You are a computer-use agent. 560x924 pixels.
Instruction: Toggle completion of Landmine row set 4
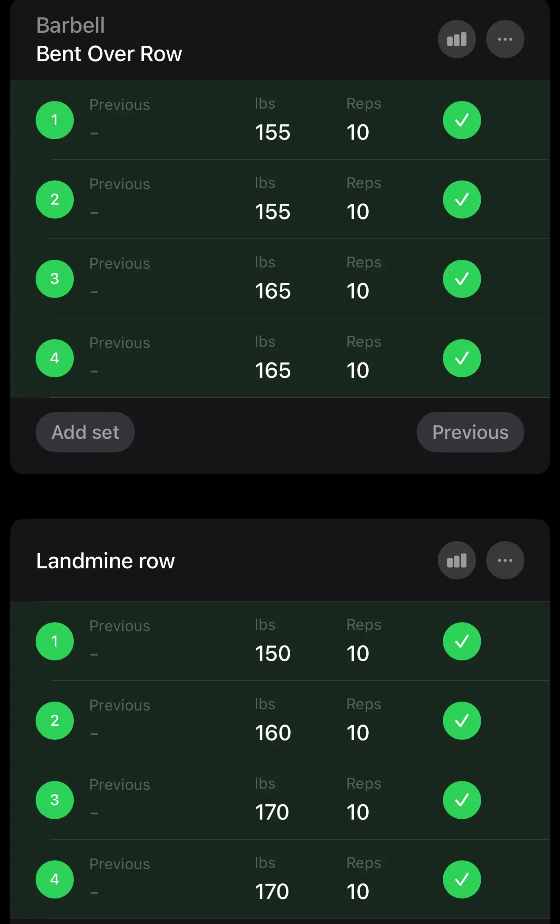(462, 879)
